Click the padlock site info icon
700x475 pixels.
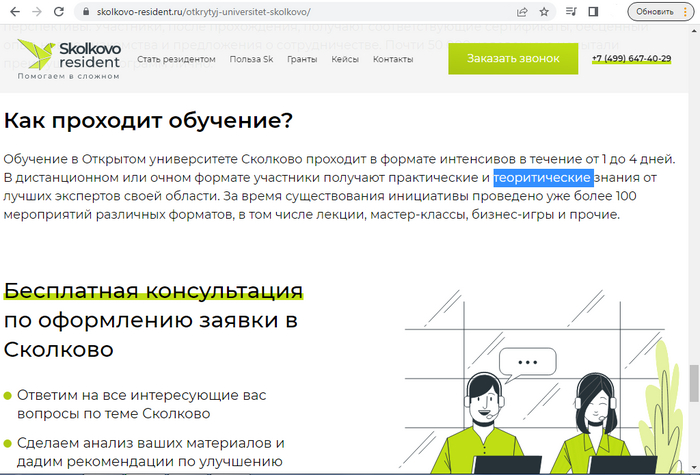[87, 12]
